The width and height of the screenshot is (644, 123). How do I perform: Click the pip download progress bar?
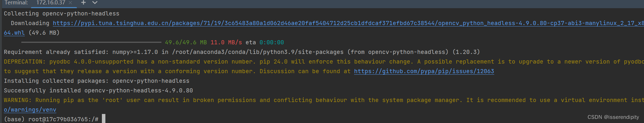(91, 42)
